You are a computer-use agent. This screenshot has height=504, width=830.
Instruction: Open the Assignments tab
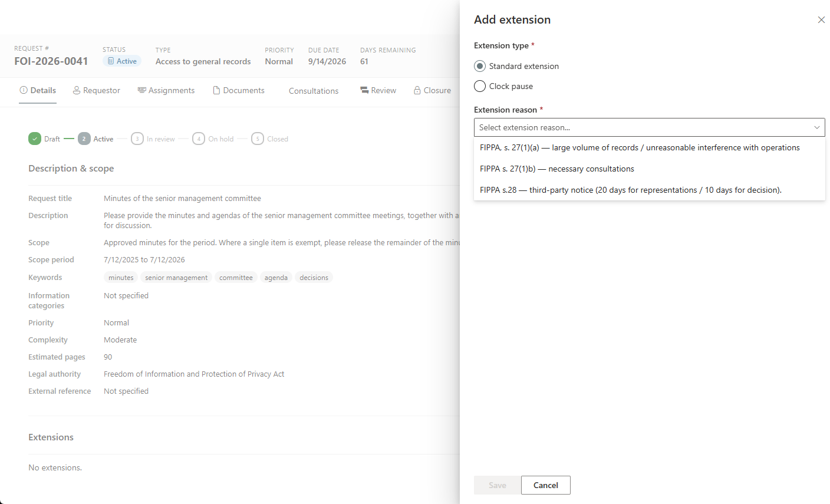pos(166,90)
